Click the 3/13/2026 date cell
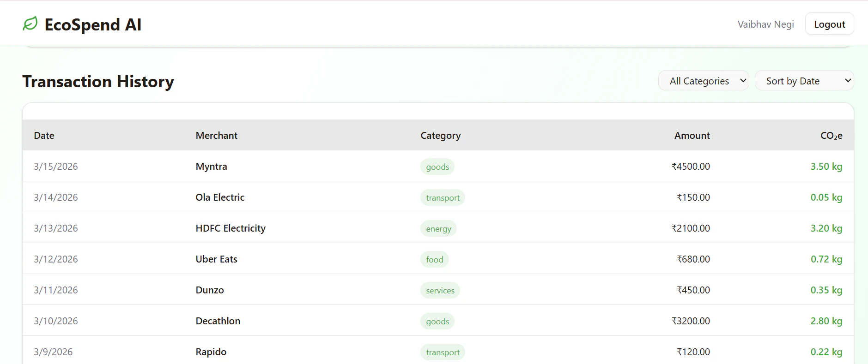Screen dimensions: 868x364 [56, 228]
